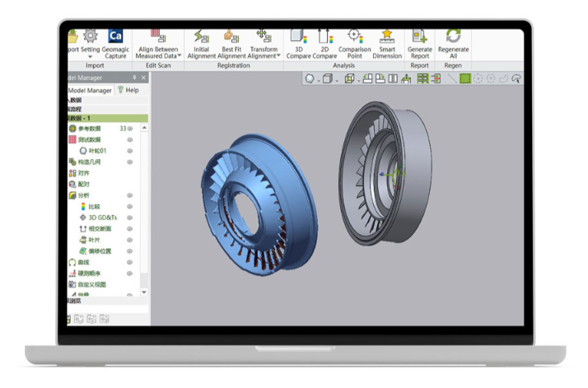
Task: Select the Smart Dimension tool
Action: point(387,44)
